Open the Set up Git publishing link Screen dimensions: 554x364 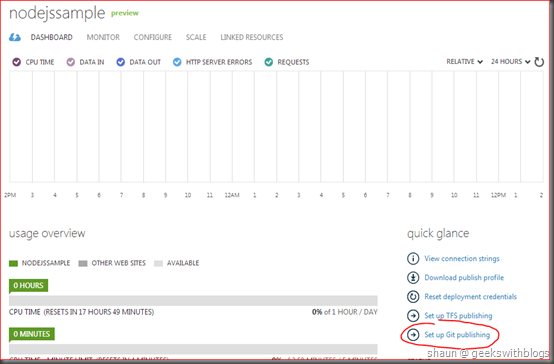(x=457, y=335)
